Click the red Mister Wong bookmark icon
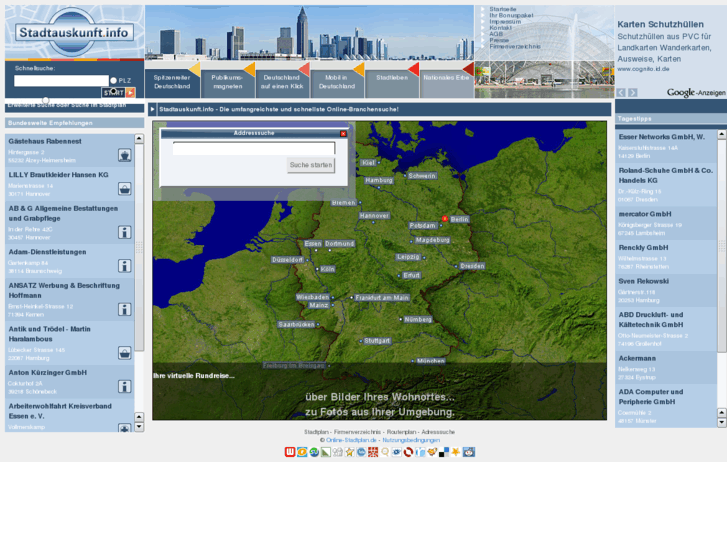 [290, 452]
